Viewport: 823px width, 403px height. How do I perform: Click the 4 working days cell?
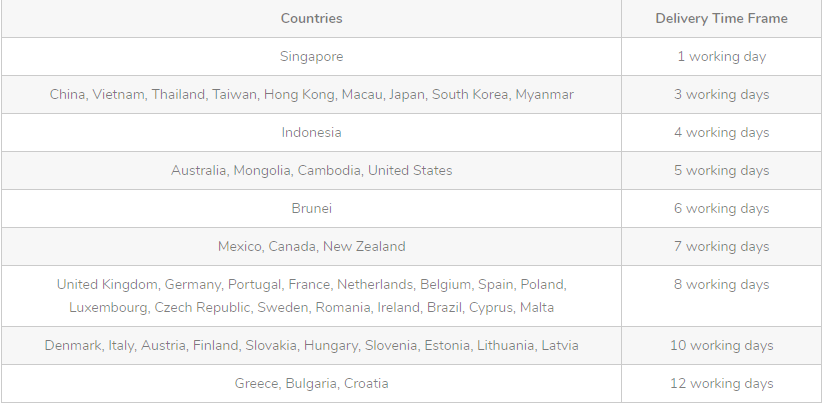click(x=722, y=132)
